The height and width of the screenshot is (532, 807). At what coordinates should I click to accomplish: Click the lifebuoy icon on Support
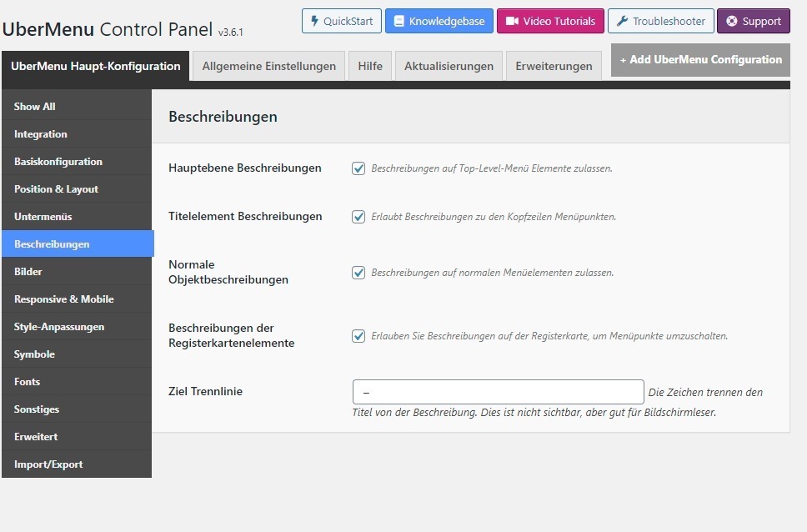point(731,21)
